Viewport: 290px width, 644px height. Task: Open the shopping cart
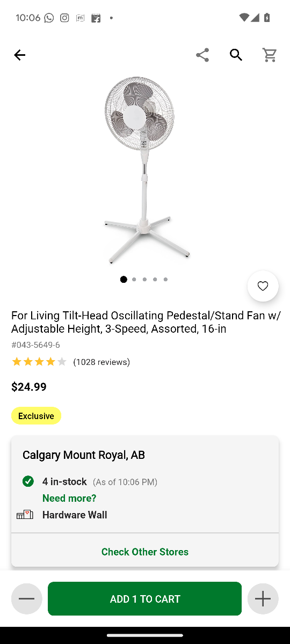tap(270, 55)
